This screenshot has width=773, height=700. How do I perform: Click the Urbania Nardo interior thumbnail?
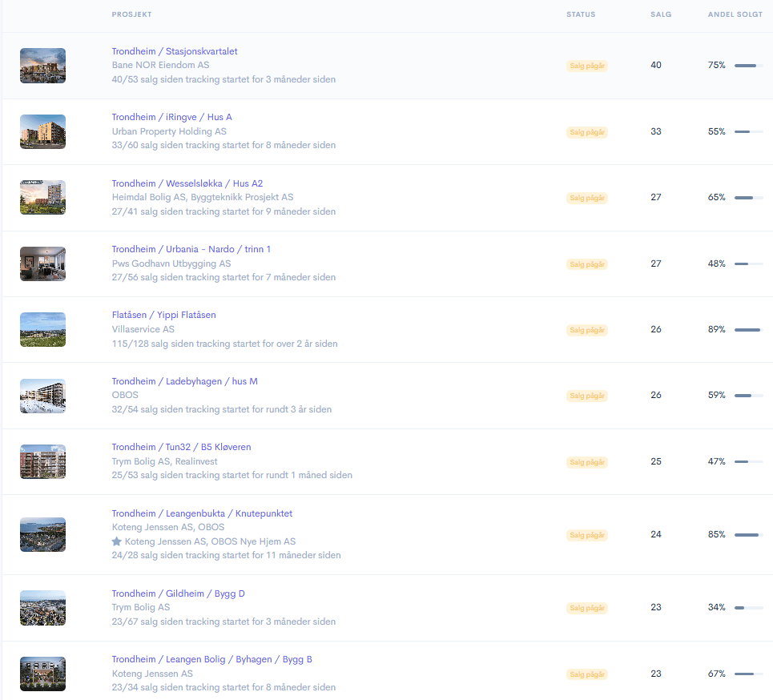[x=43, y=264]
